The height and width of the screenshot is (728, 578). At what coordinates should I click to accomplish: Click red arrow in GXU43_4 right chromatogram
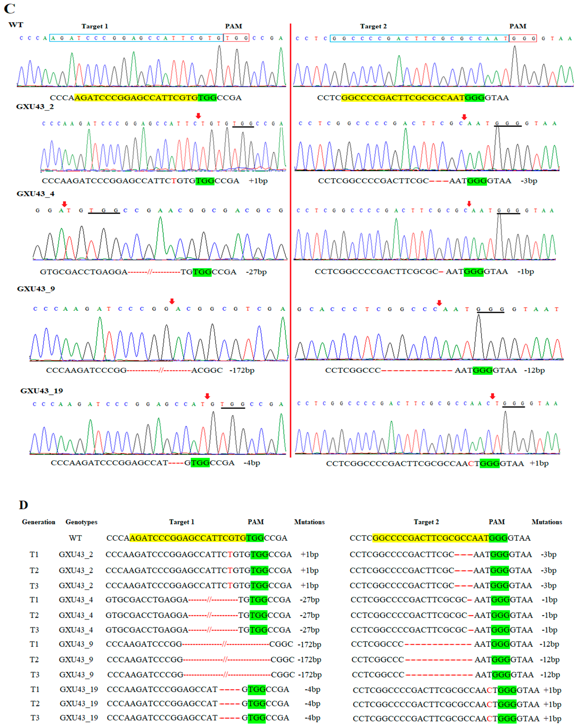[x=469, y=204]
